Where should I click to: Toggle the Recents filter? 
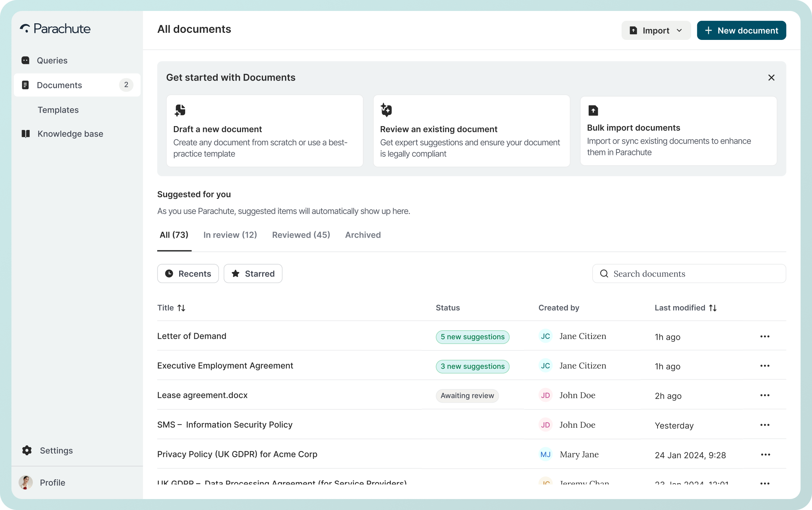188,274
